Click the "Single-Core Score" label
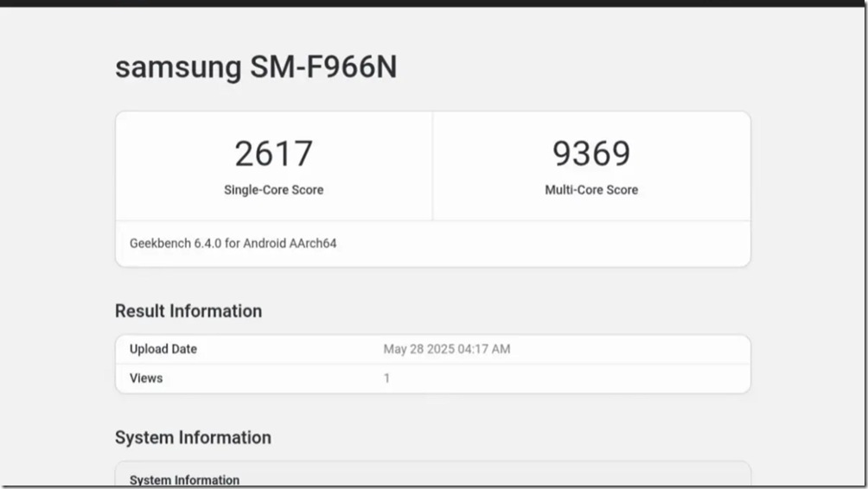The height and width of the screenshot is (489, 868). pos(273,190)
